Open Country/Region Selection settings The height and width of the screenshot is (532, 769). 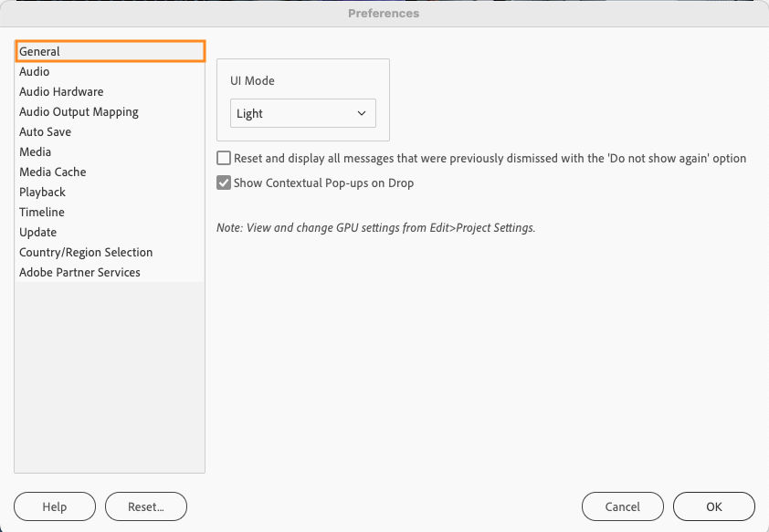point(86,252)
